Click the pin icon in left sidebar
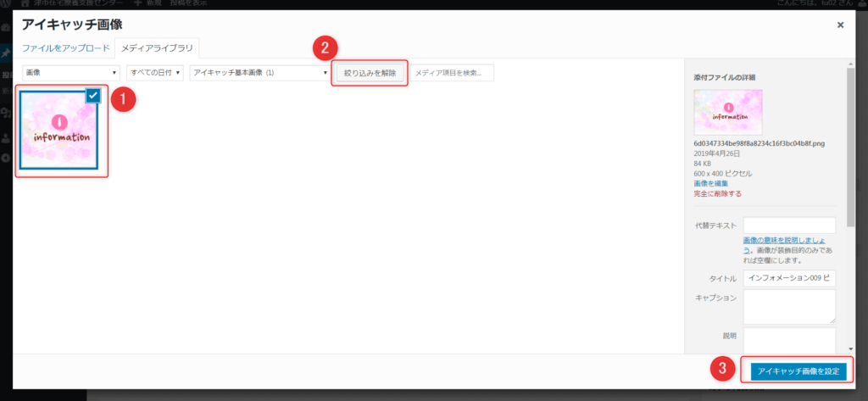 point(6,53)
